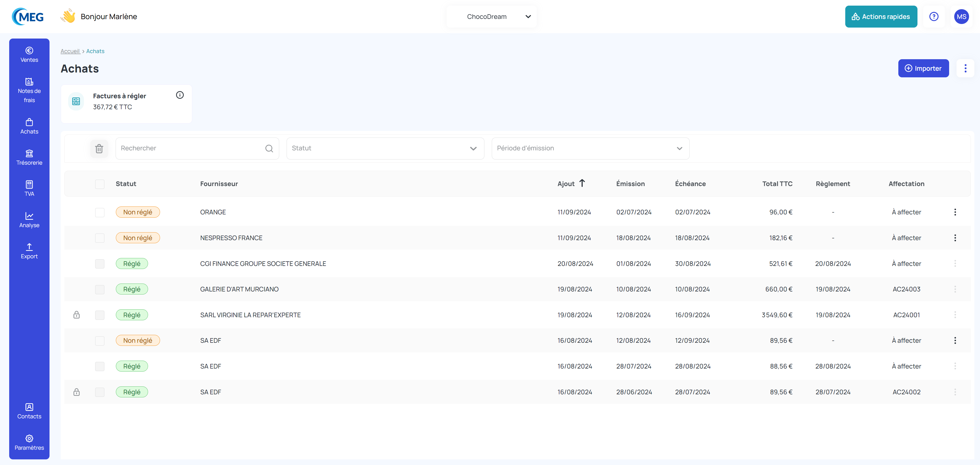The height and width of the screenshot is (465, 980).
Task: Click lock icon on SA EDF AC24002 row
Action: tap(77, 392)
